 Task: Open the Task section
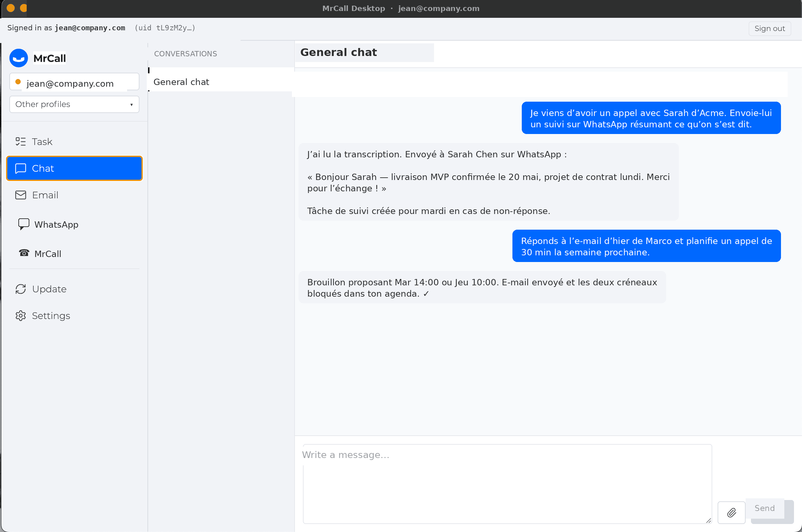tap(74, 141)
